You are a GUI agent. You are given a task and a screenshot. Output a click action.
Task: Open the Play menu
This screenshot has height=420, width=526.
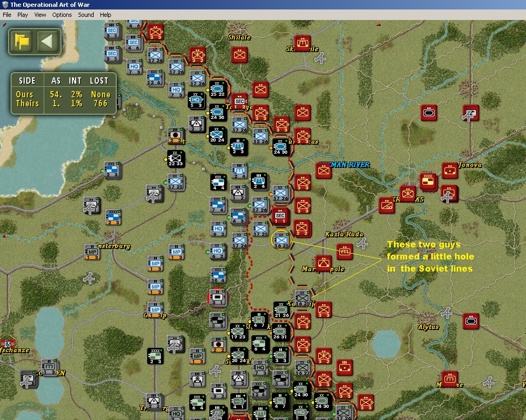point(23,15)
